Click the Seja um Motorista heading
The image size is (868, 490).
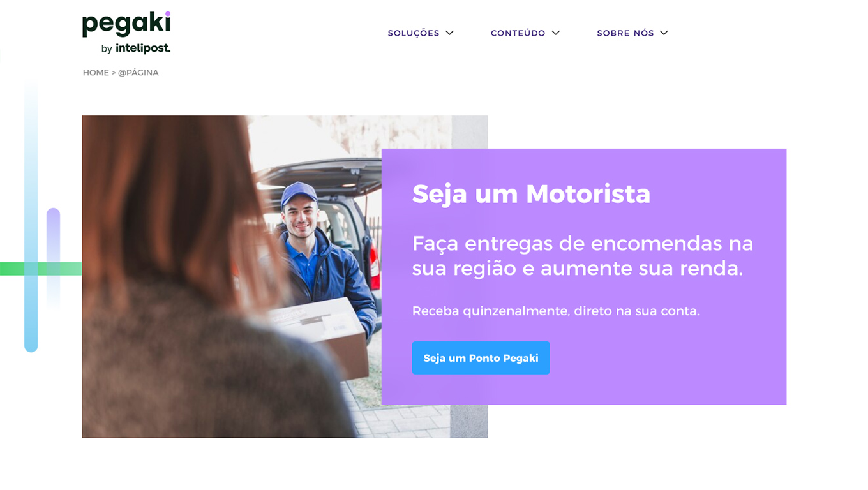[x=531, y=193]
